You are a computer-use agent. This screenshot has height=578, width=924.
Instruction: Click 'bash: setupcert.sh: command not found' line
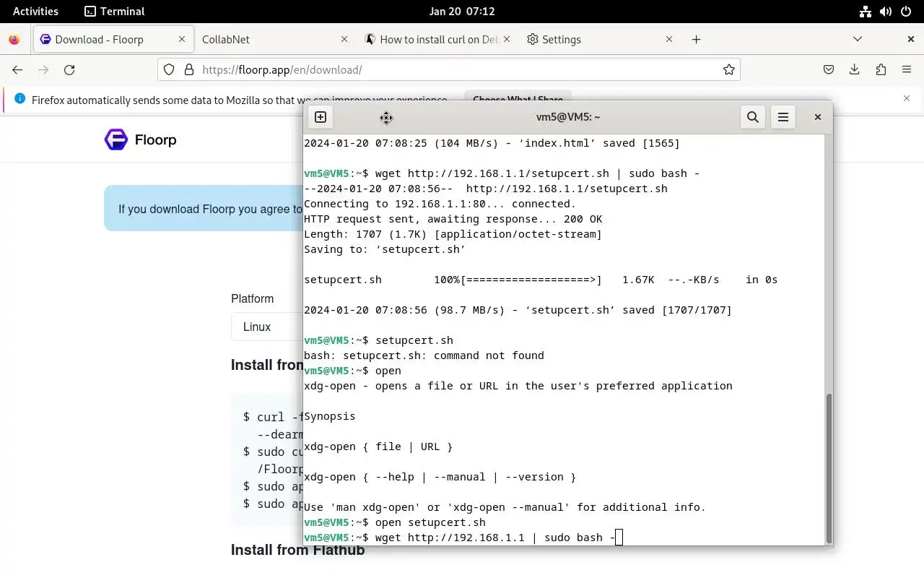(424, 355)
